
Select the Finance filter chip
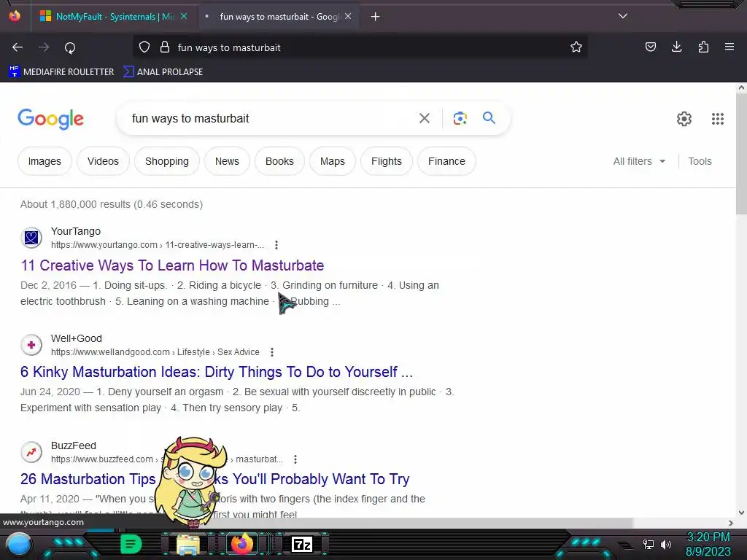[x=446, y=161]
